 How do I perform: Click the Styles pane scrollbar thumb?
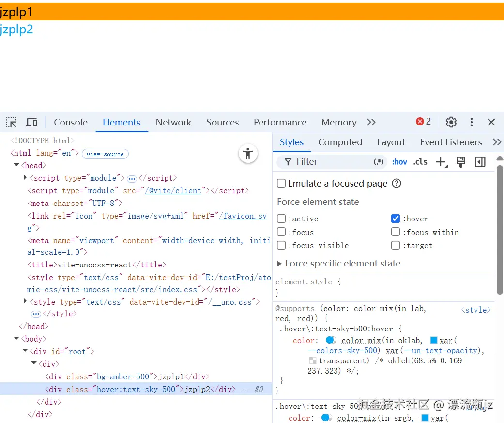[500, 230]
